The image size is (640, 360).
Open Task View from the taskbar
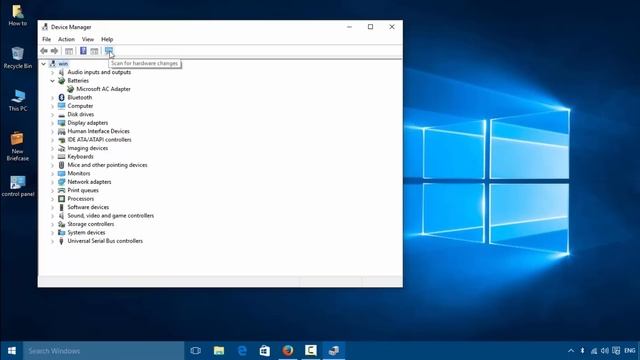(196, 351)
